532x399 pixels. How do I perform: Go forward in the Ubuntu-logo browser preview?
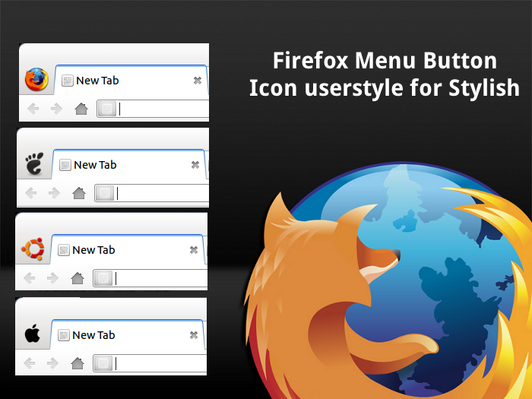[52, 278]
